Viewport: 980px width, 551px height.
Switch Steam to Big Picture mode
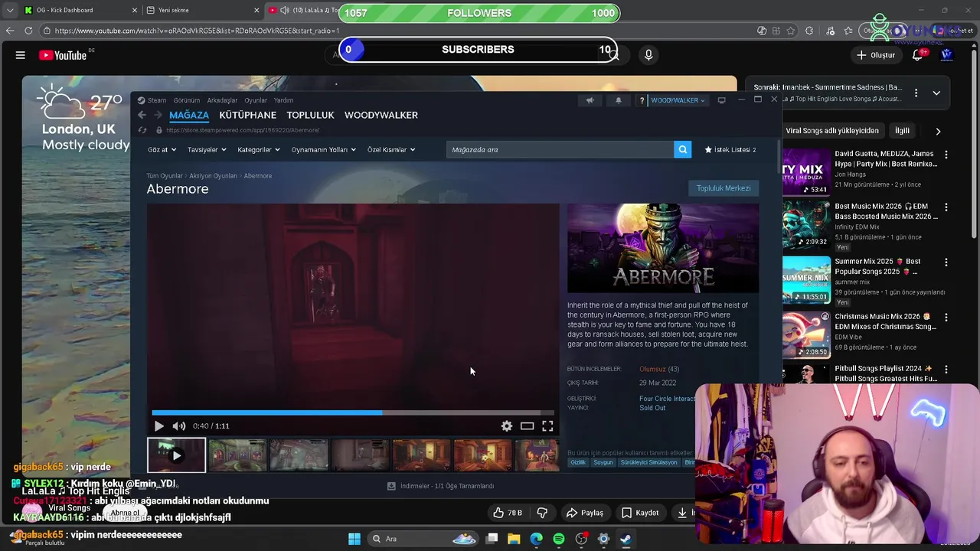721,100
